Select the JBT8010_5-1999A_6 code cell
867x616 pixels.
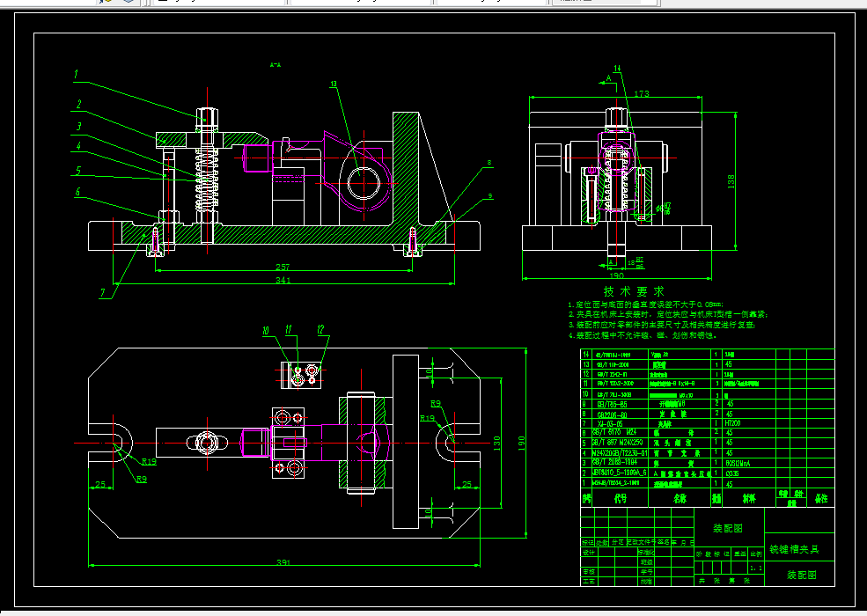click(620, 473)
